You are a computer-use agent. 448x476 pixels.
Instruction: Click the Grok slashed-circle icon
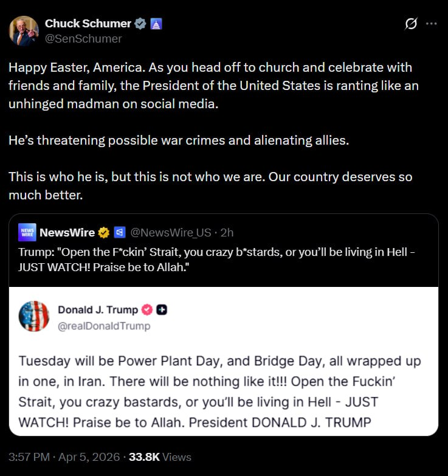[411, 24]
